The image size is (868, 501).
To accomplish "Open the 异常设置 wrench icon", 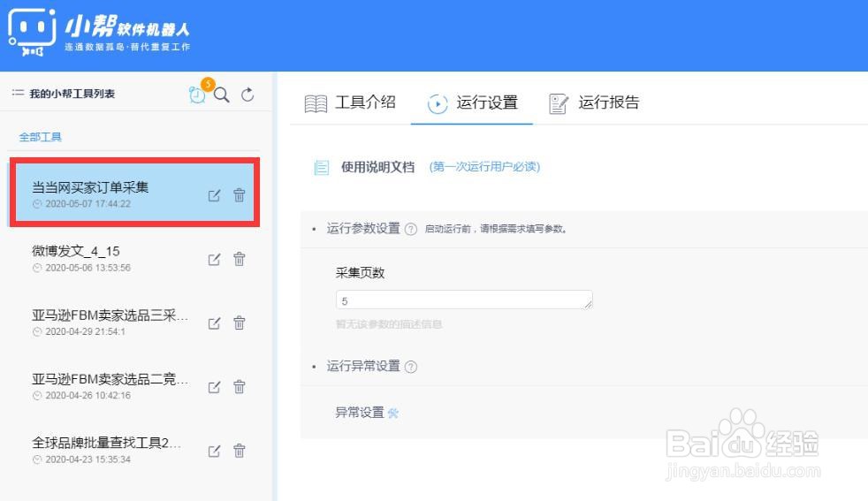I will [x=393, y=413].
